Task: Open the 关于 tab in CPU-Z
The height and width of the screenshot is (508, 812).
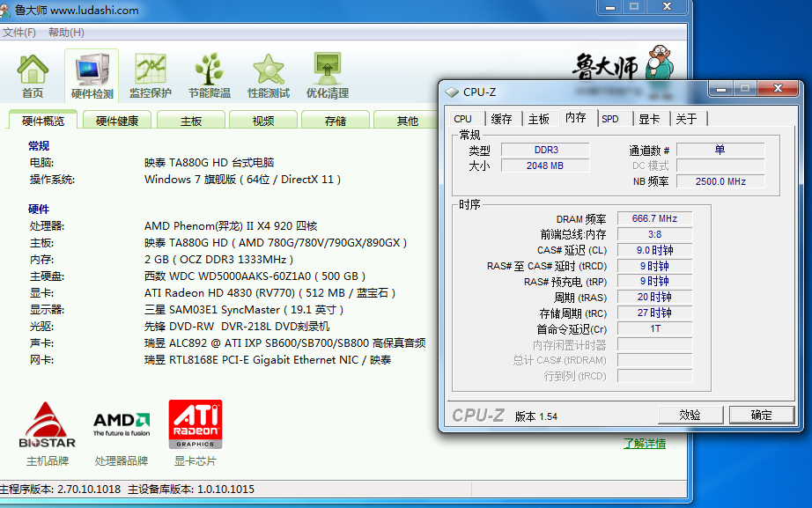Action: 687,119
